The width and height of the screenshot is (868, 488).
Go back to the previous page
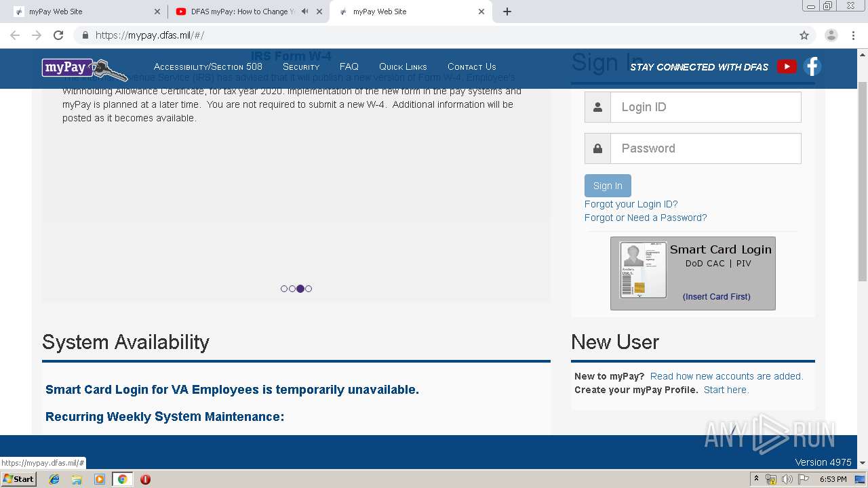point(15,35)
